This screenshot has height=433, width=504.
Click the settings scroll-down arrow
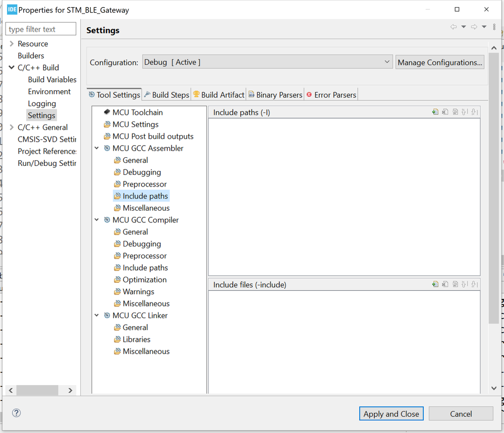pyautogui.click(x=494, y=388)
